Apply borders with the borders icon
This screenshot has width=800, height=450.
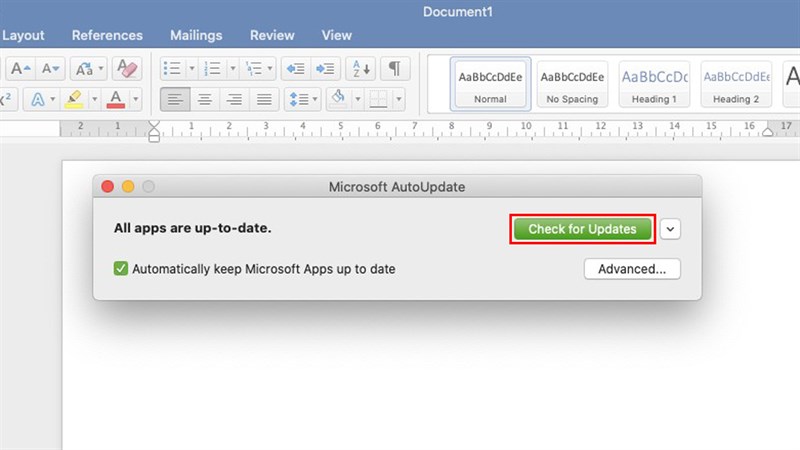click(x=379, y=99)
